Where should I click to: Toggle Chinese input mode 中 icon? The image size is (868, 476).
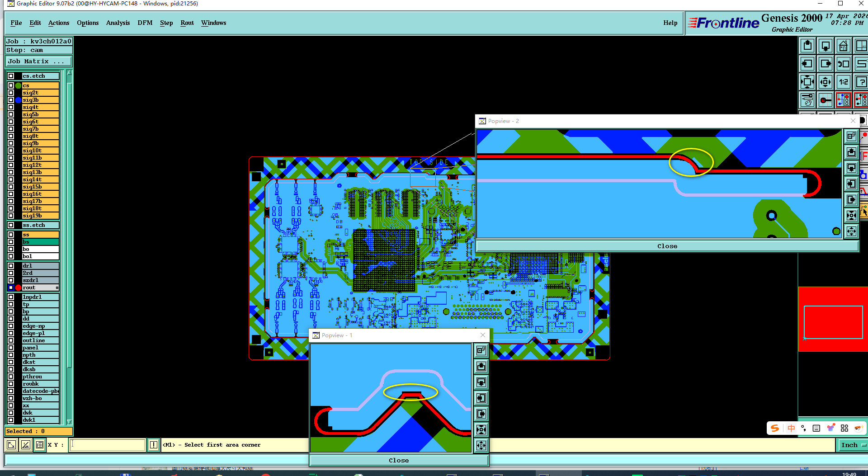791,428
